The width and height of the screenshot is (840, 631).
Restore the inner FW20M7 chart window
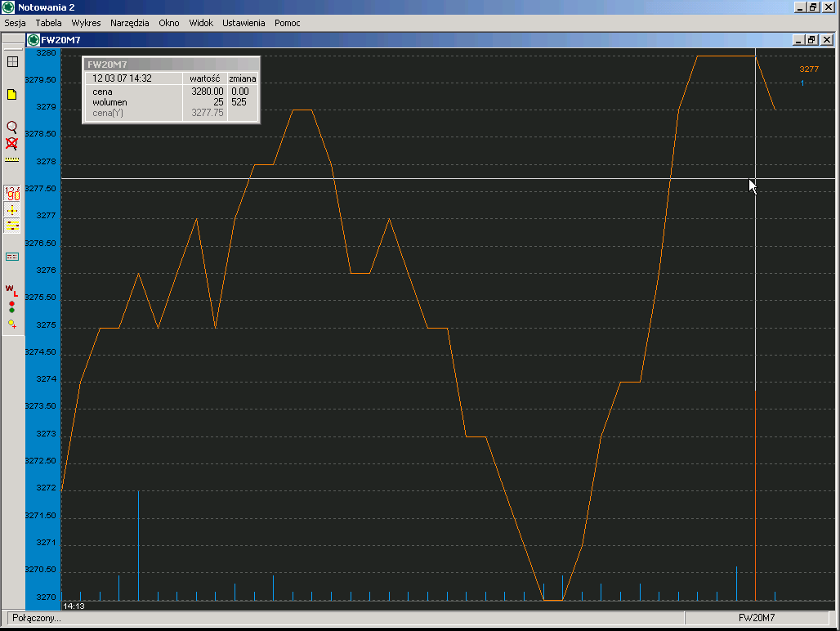coord(811,39)
